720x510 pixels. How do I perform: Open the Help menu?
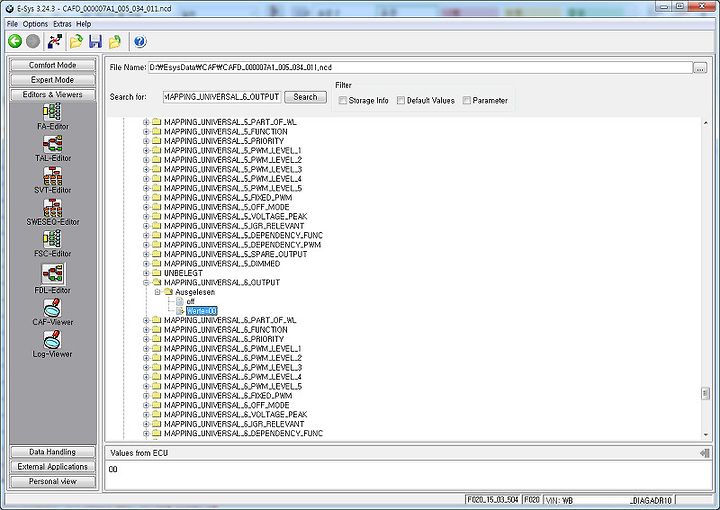[x=84, y=24]
